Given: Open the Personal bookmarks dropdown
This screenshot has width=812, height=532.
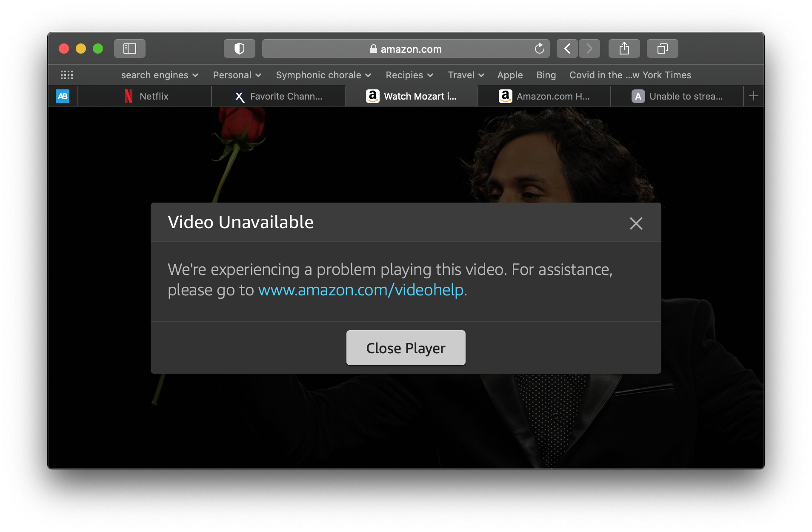Looking at the screenshot, I should point(237,75).
